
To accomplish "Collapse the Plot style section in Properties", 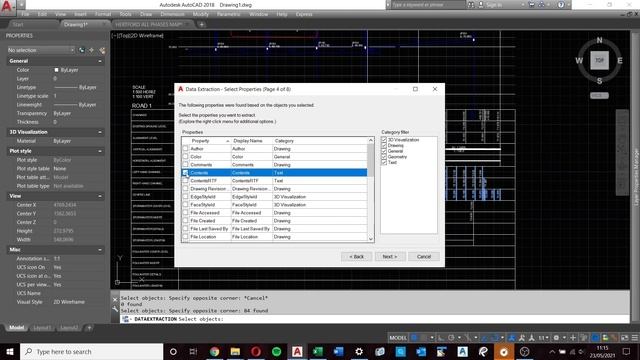I will [x=100, y=151].
